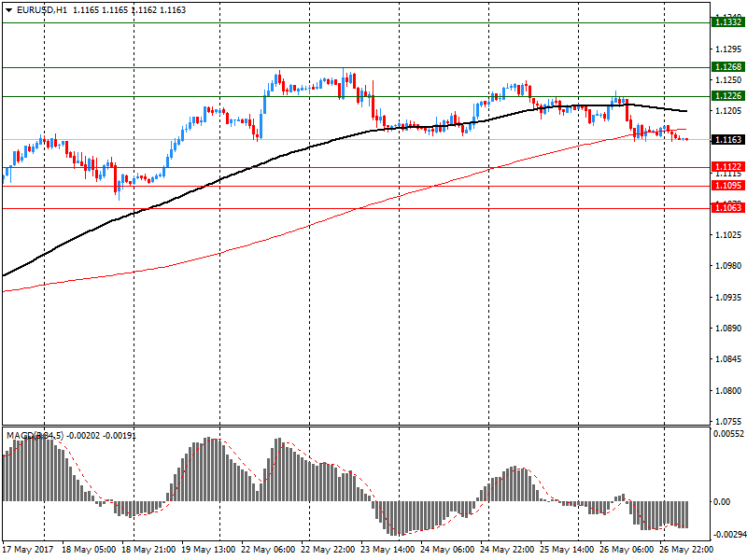Click the OHLC values next to the chart title

[x=129, y=10]
